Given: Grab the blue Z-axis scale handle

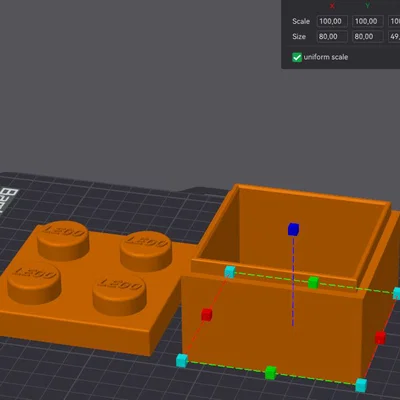Looking at the screenshot, I should pyautogui.click(x=293, y=229).
